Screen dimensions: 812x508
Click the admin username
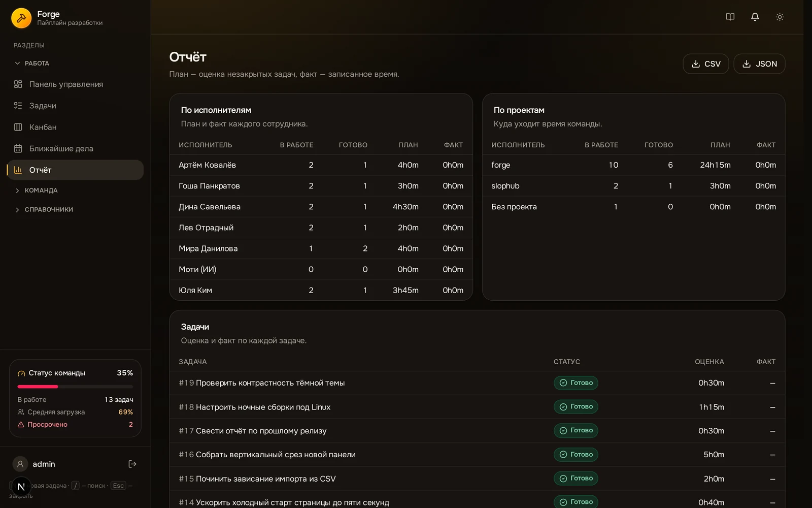coord(44,464)
